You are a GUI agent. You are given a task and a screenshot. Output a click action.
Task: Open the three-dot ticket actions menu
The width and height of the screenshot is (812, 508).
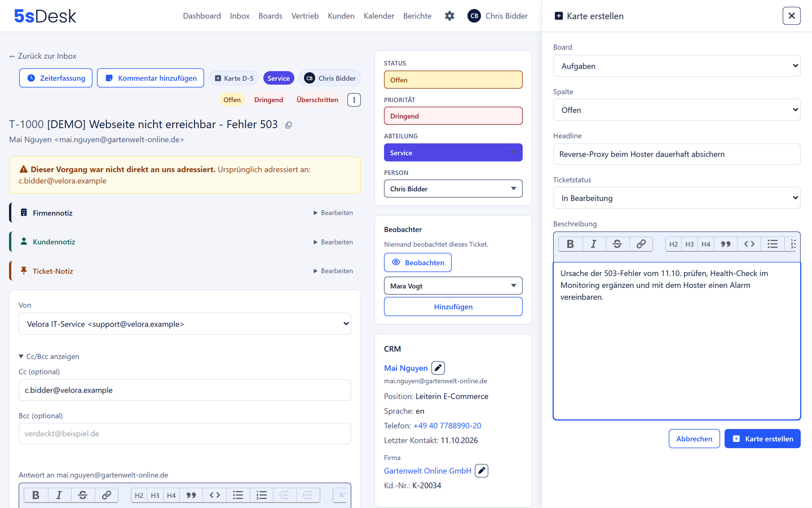click(354, 100)
